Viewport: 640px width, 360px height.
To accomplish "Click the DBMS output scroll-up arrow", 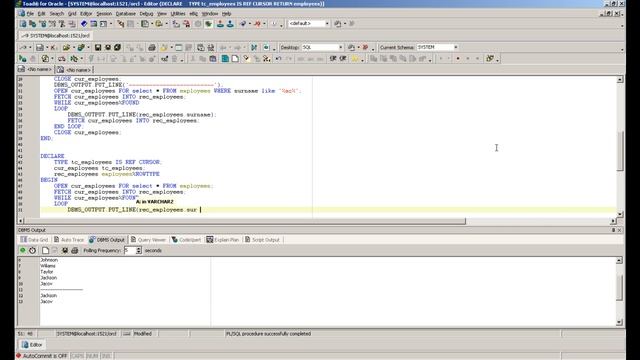I will [619, 260].
